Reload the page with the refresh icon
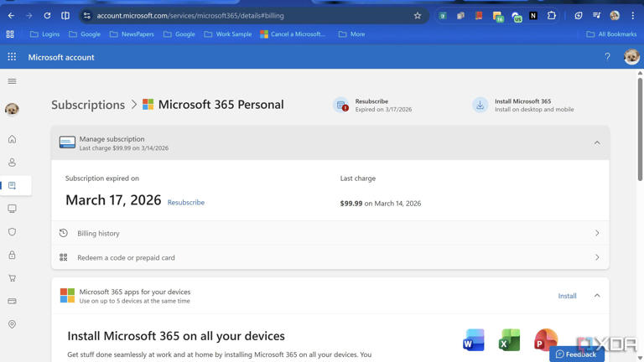Image resolution: width=644 pixels, height=362 pixels. pyautogui.click(x=47, y=16)
